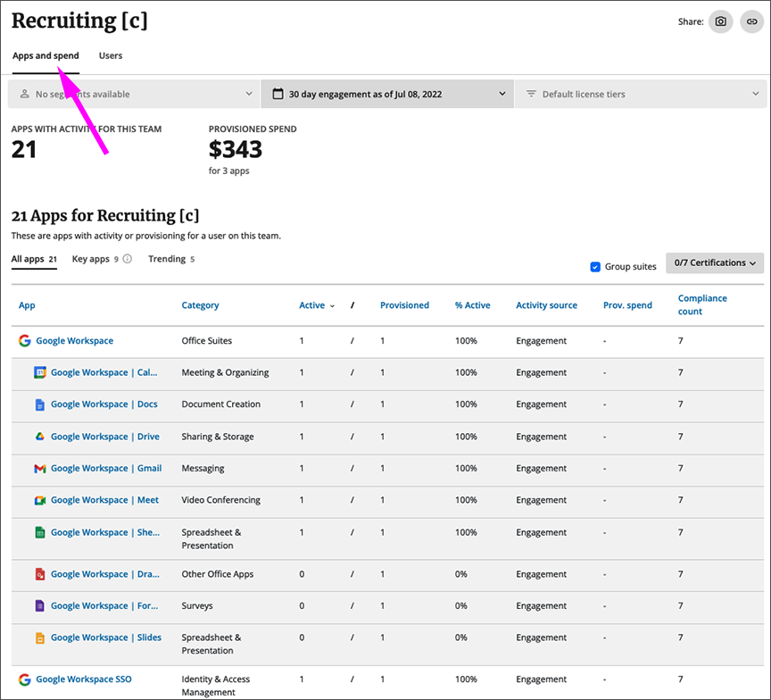Click the Google Workspace Calendar icon

pyautogui.click(x=39, y=372)
